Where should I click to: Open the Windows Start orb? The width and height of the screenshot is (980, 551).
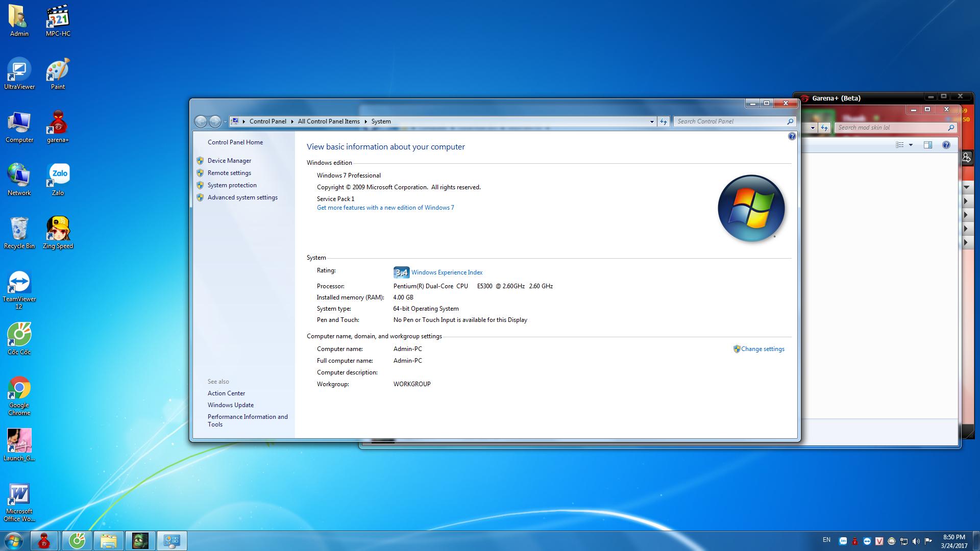pos(14,541)
